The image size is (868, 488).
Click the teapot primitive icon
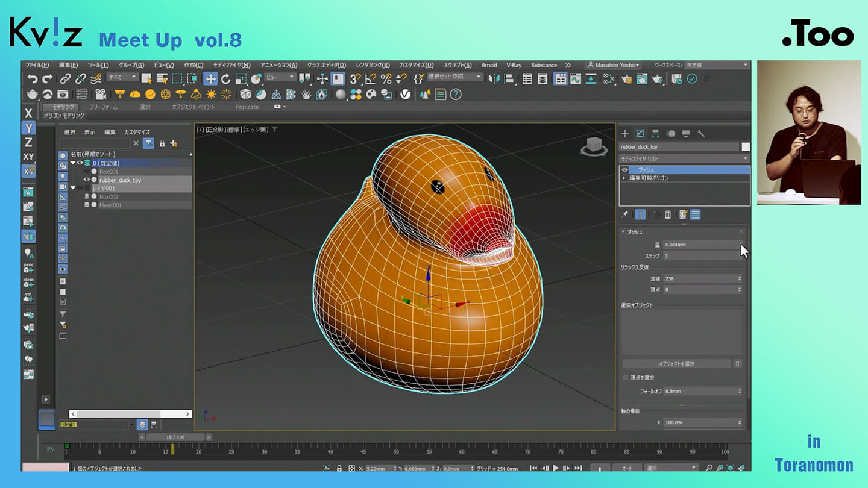(32, 94)
